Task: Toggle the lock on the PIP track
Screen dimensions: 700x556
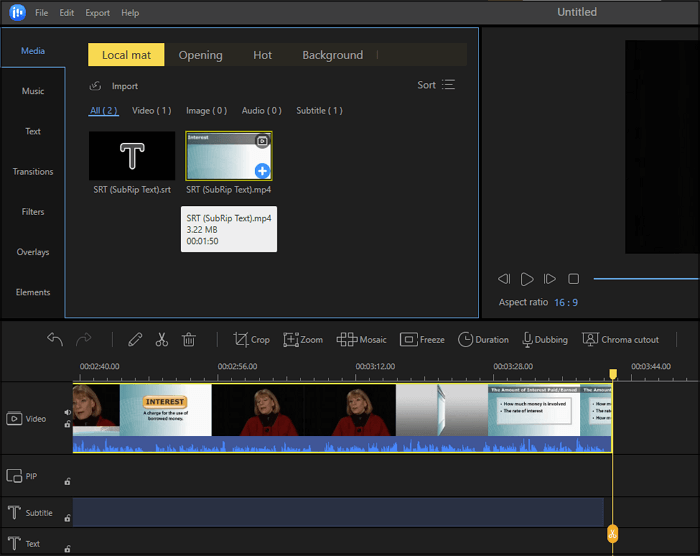Action: pyautogui.click(x=68, y=481)
